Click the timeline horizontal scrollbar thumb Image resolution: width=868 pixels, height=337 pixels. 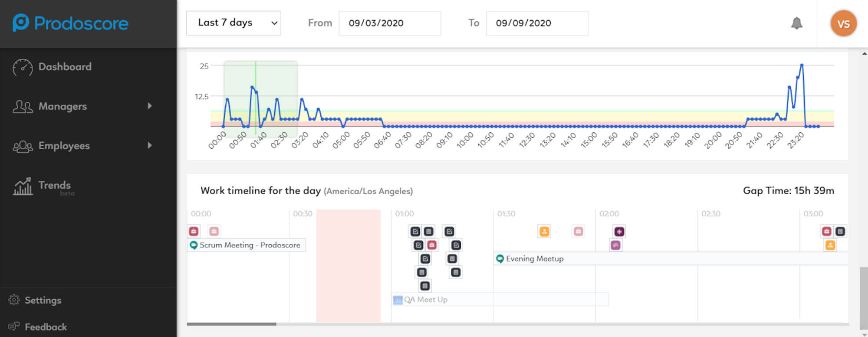coord(231,324)
